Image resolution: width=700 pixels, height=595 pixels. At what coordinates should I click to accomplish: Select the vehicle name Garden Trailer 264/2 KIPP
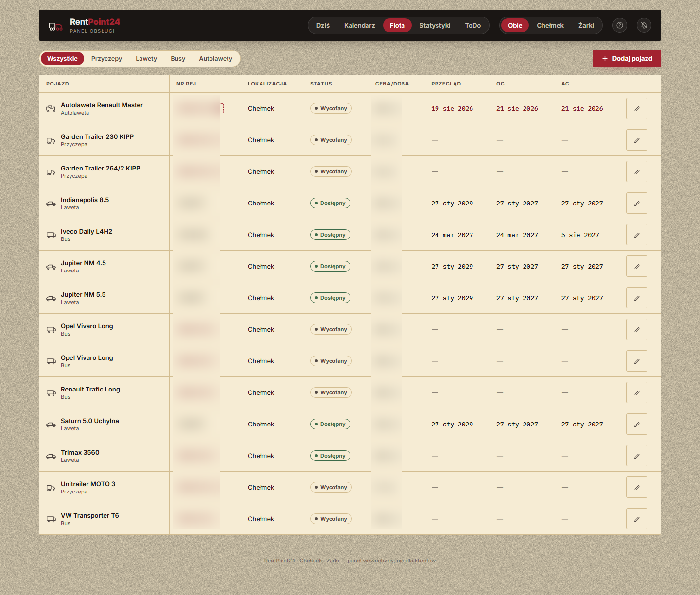(101, 168)
